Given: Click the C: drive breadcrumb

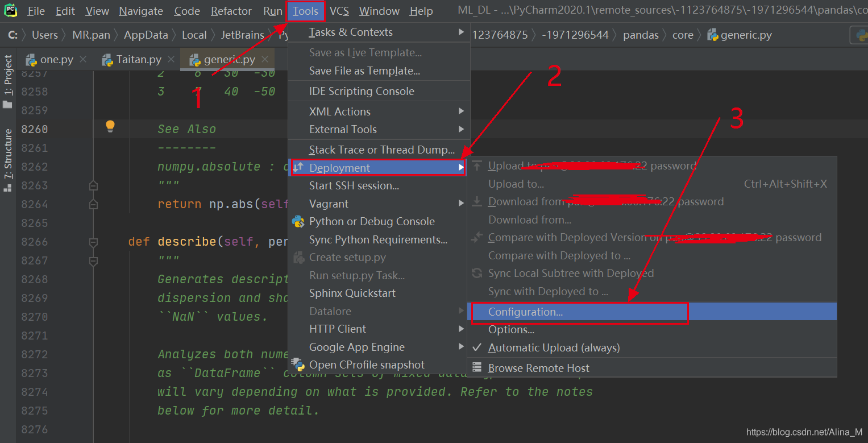Looking at the screenshot, I should (x=13, y=35).
